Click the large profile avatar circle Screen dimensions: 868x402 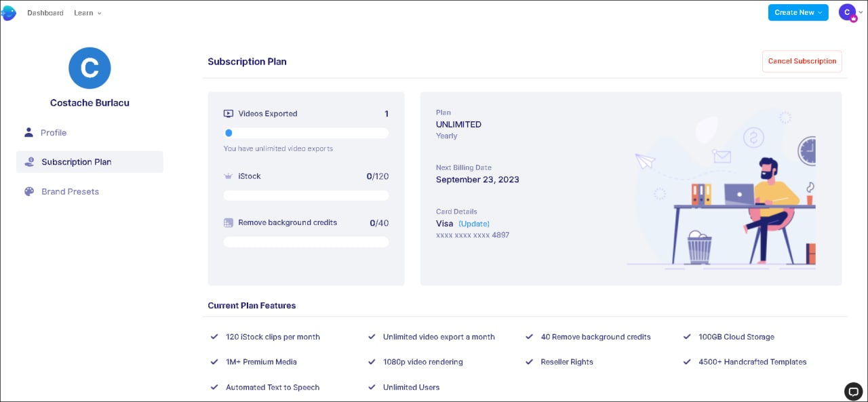[x=90, y=68]
